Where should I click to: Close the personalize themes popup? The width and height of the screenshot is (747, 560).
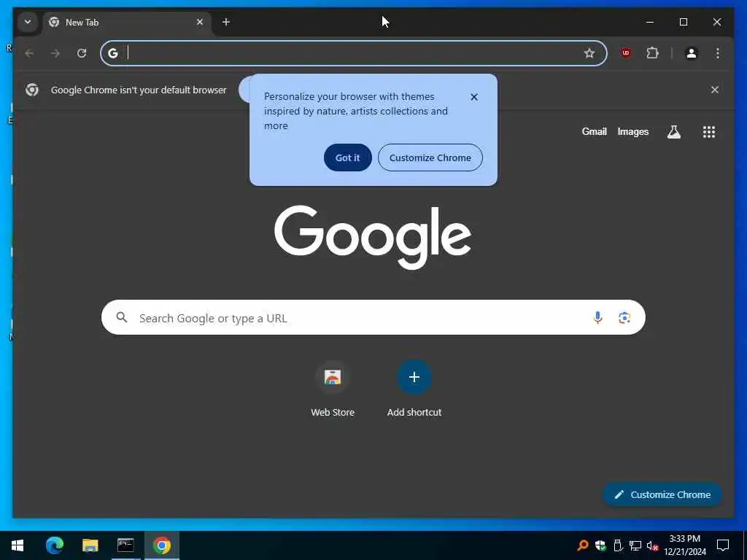pos(474,97)
